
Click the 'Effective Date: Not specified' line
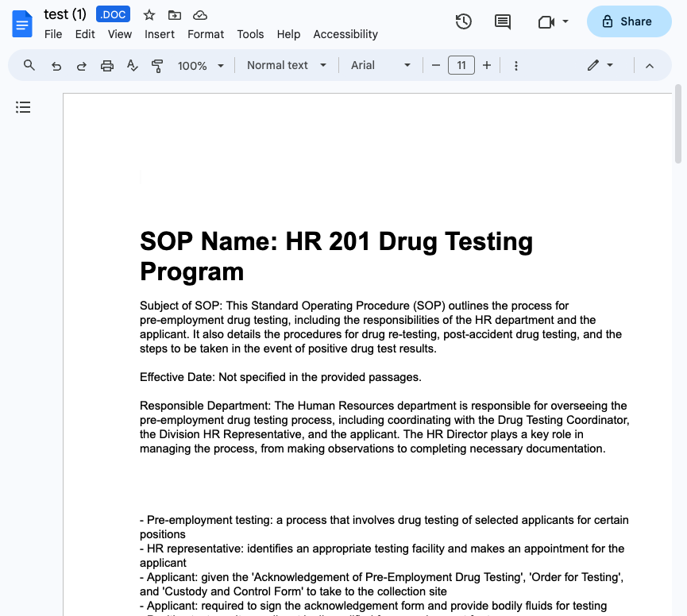[280, 377]
